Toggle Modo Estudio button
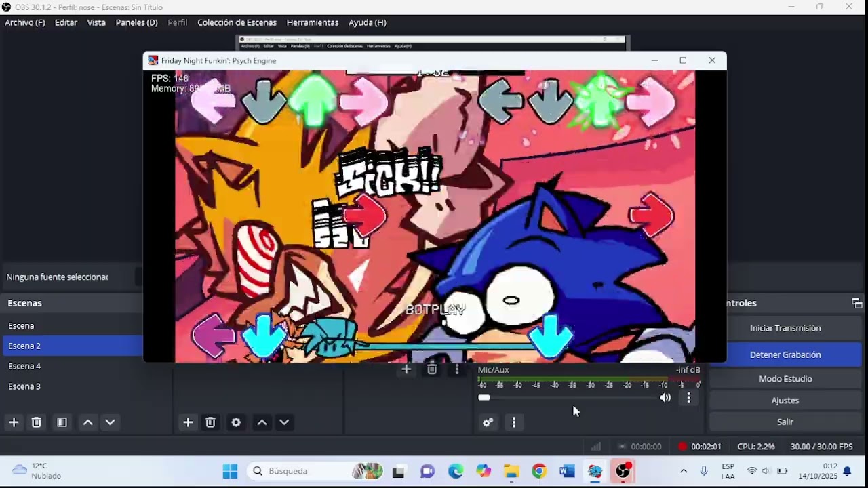This screenshot has width=868, height=488. click(x=785, y=379)
